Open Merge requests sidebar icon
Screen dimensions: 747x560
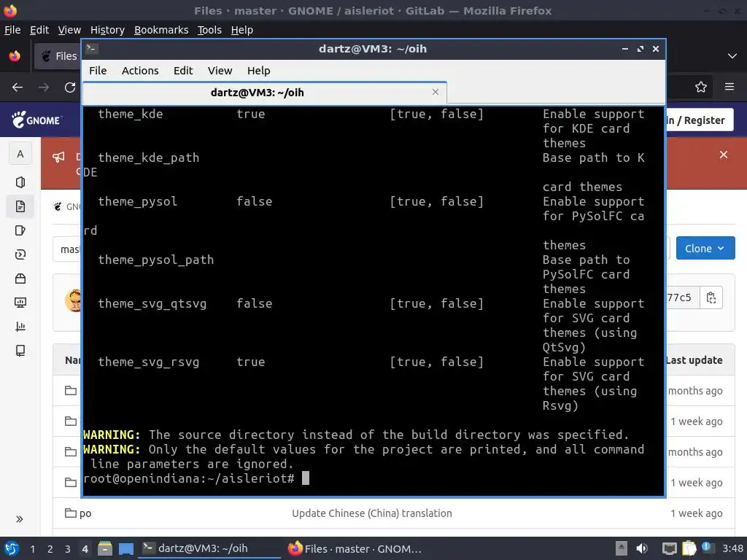coord(20,254)
